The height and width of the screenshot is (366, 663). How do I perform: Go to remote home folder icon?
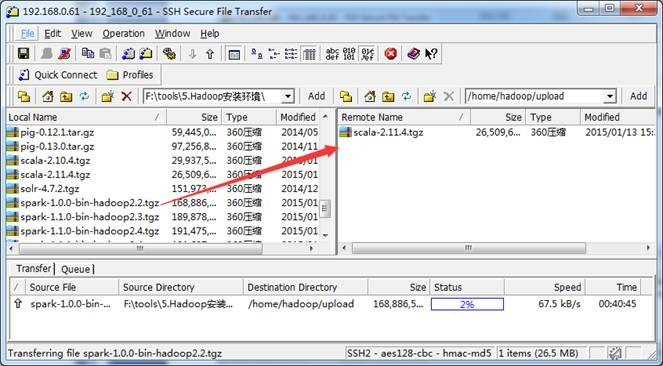[370, 96]
